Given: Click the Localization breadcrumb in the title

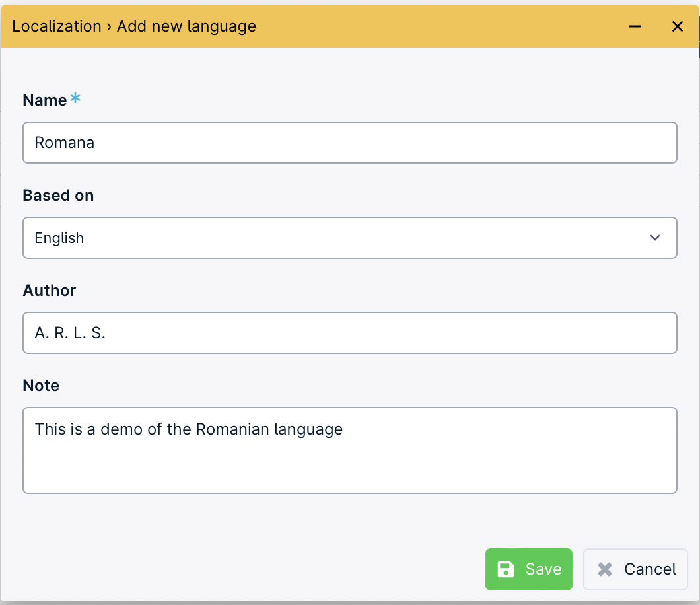Looking at the screenshot, I should [57, 26].
